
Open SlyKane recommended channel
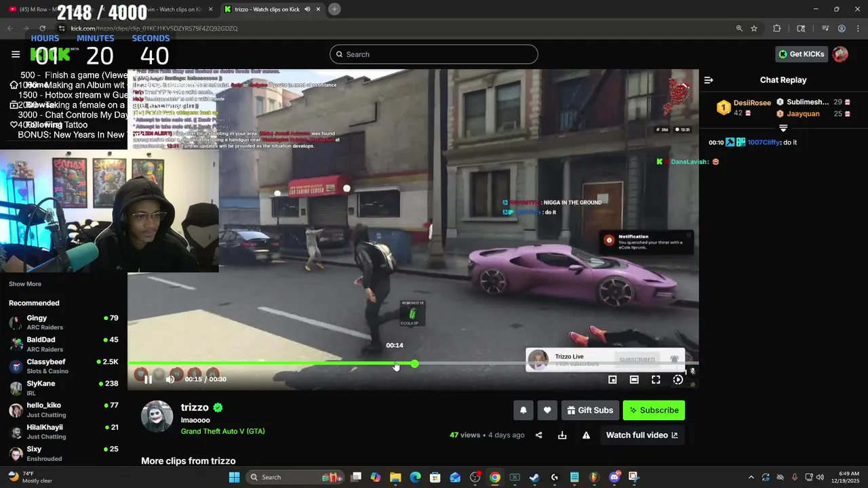[63, 388]
